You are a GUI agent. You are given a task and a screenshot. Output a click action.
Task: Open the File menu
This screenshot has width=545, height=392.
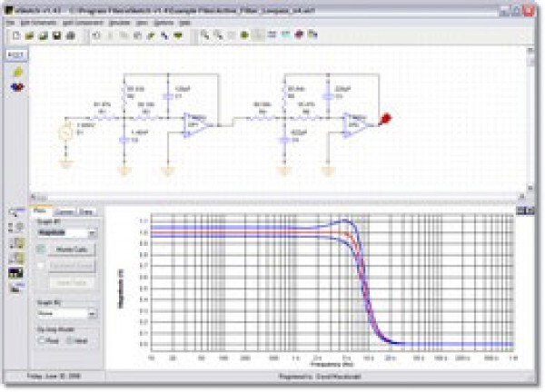(10, 23)
